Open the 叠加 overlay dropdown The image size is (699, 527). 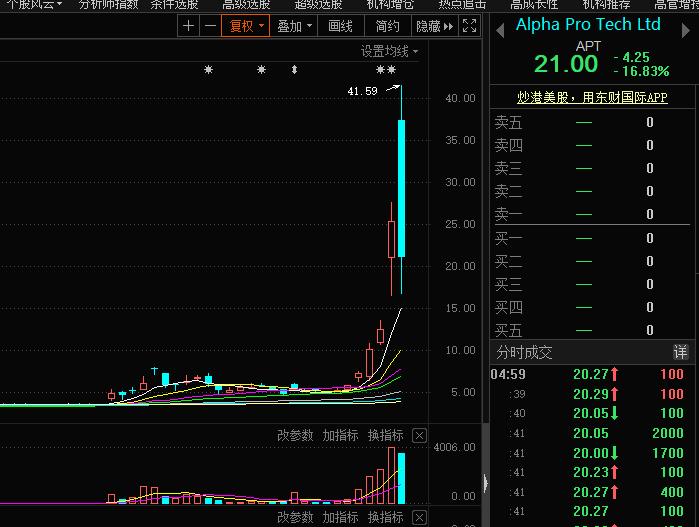pos(294,26)
